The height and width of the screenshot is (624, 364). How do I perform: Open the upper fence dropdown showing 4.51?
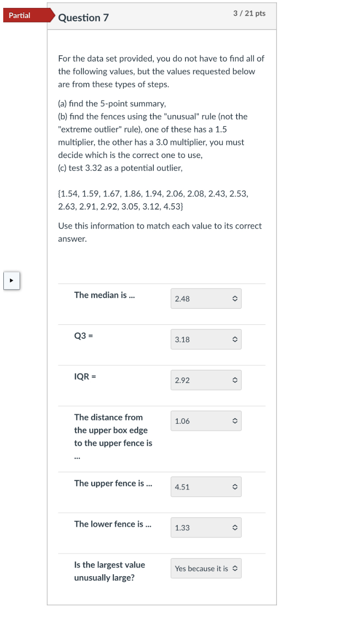[x=206, y=487]
